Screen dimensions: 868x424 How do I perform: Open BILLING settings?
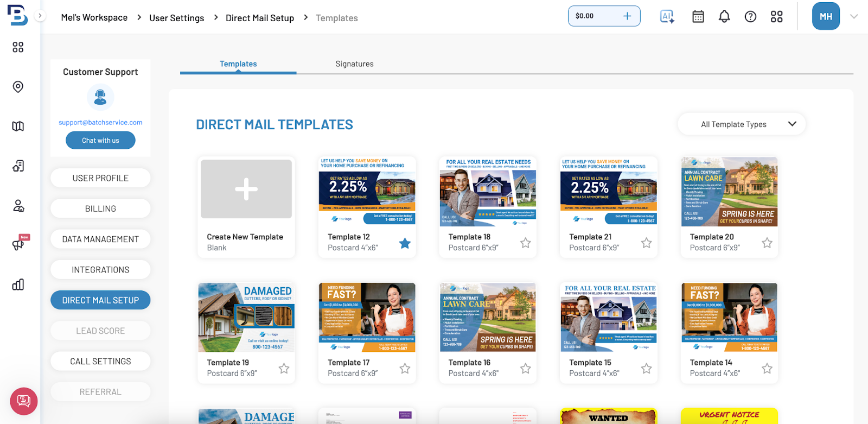[100, 208]
